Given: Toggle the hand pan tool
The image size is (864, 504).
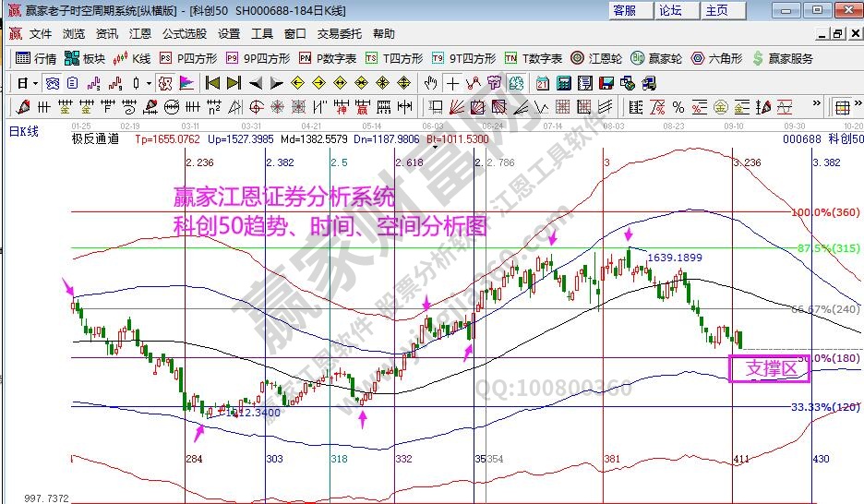Looking at the screenshot, I should pos(431,82).
